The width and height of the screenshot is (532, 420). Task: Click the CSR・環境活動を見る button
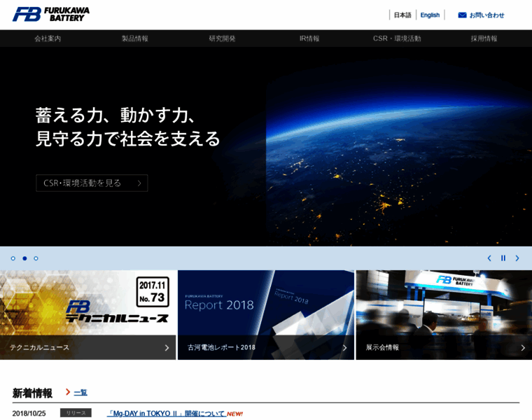(92, 183)
